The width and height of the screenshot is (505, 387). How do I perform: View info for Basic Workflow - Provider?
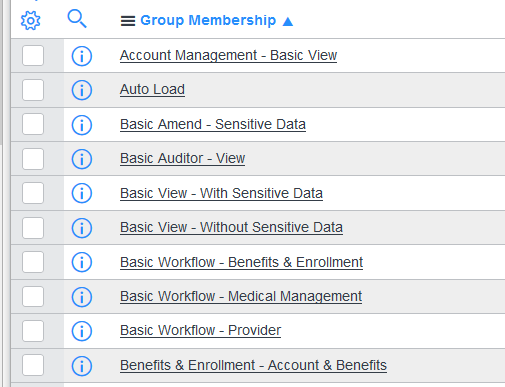coord(82,331)
